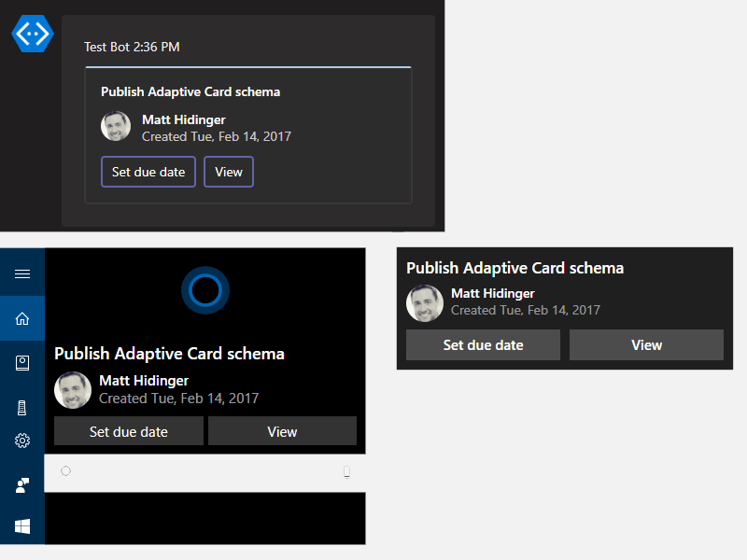Expand the Cortana hamburger menu

coord(21,273)
